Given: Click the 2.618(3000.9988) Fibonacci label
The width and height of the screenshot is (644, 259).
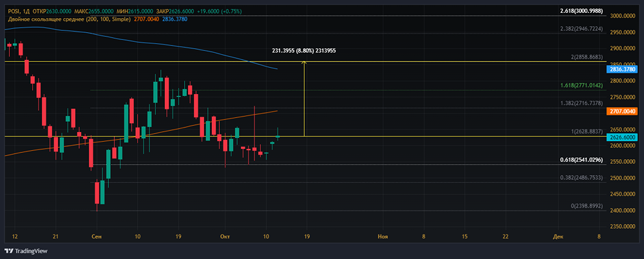Looking at the screenshot, I should pyautogui.click(x=582, y=11).
